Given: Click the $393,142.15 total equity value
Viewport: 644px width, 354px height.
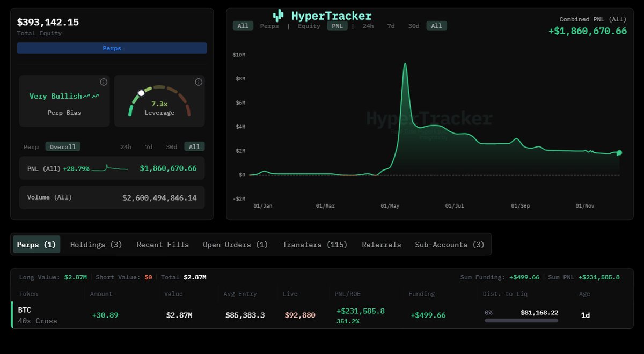Looking at the screenshot, I should click(x=48, y=22).
